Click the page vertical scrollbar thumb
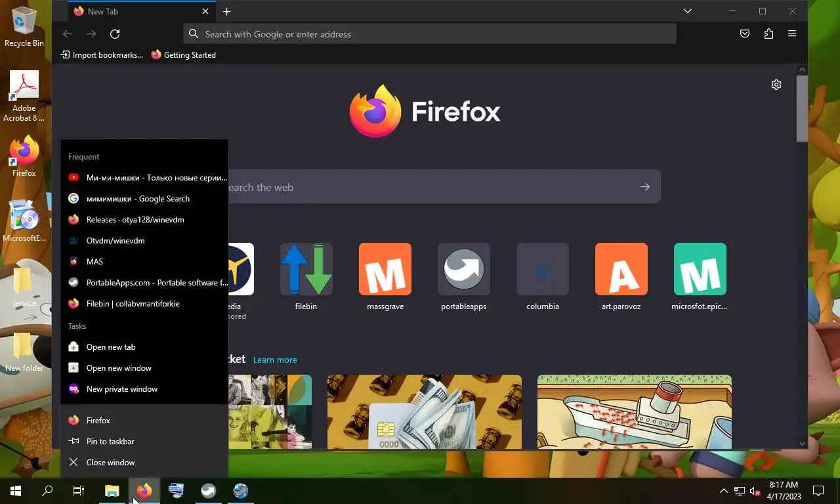The width and height of the screenshot is (840, 504). (x=802, y=108)
